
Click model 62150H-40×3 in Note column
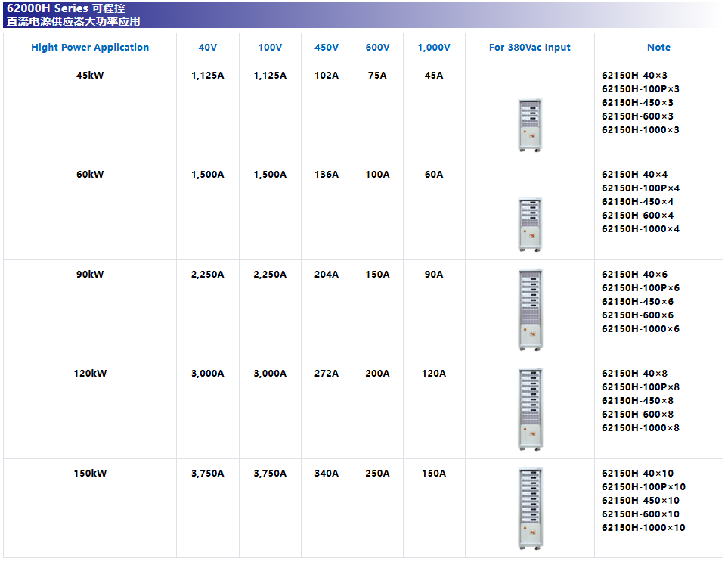(x=635, y=75)
